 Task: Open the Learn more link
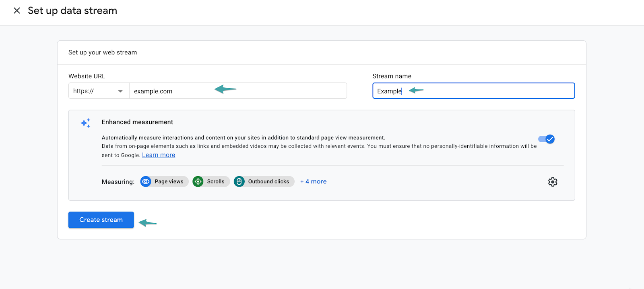point(159,155)
